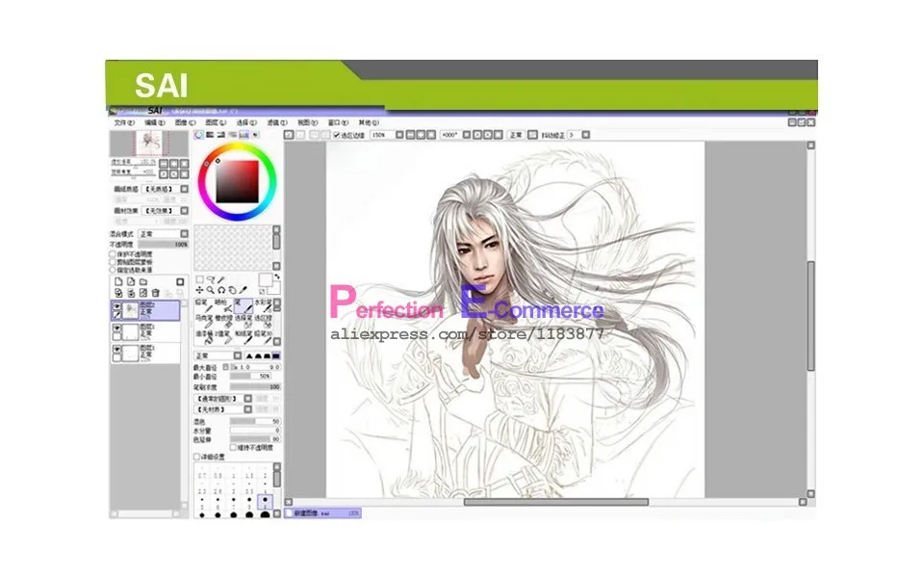Toggle the swatches panel icon

click(244, 135)
